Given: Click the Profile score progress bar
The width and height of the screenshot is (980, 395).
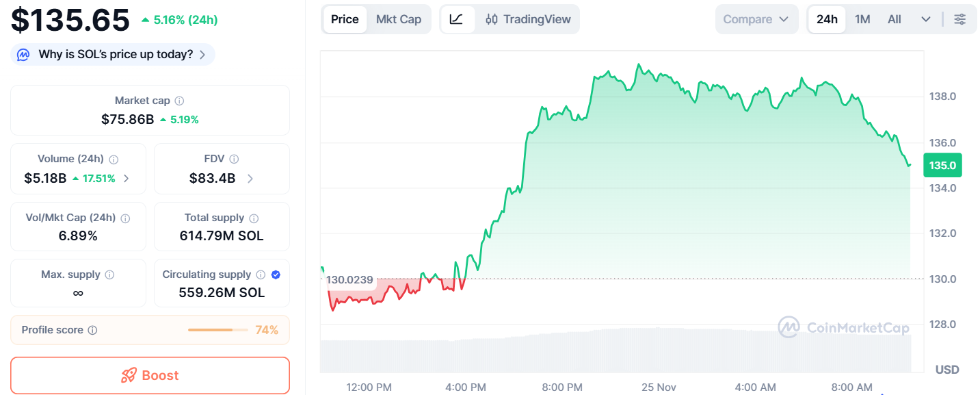Looking at the screenshot, I should pyautogui.click(x=218, y=330).
